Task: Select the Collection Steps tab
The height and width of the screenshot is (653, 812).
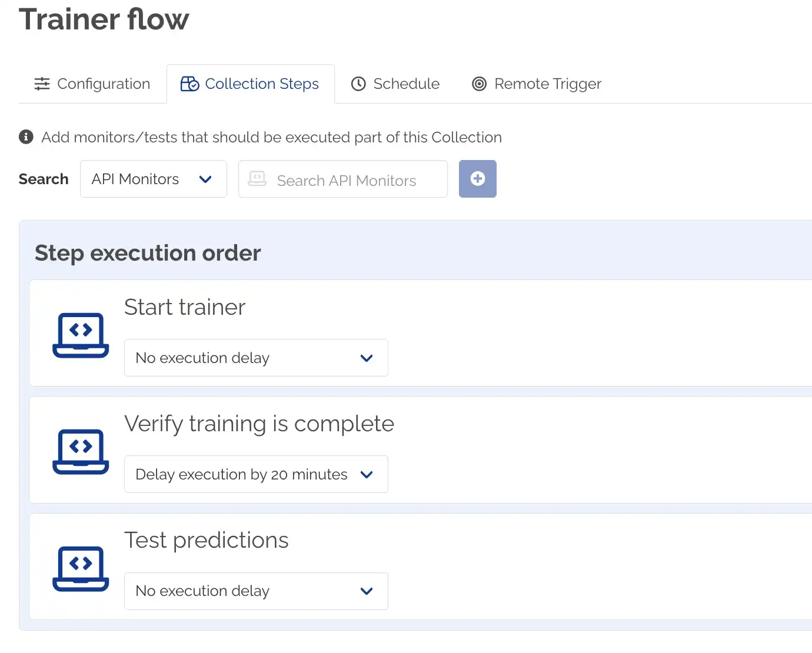Action: 251,84
